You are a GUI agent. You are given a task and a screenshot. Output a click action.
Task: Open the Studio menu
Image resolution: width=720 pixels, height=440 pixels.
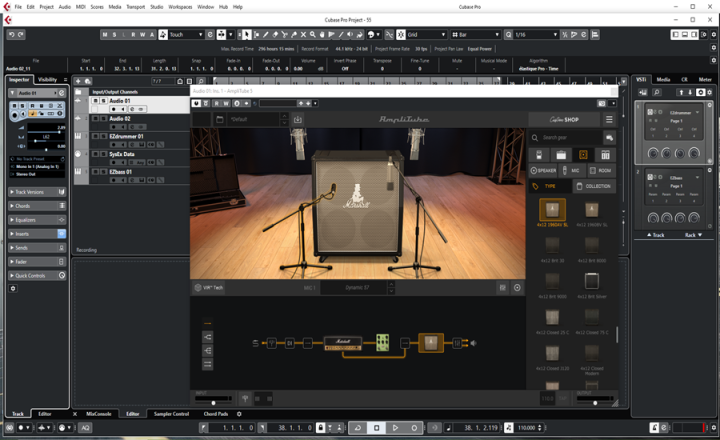point(157,7)
